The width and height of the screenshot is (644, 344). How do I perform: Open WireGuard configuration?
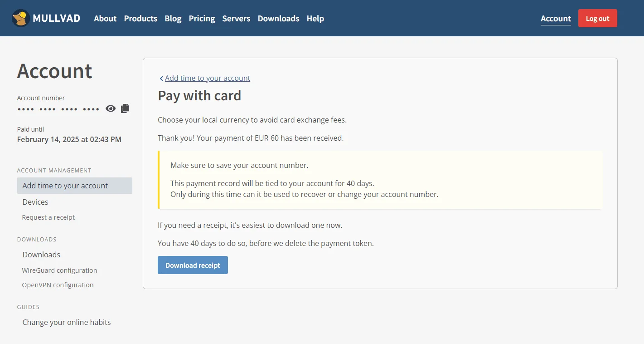click(x=59, y=270)
